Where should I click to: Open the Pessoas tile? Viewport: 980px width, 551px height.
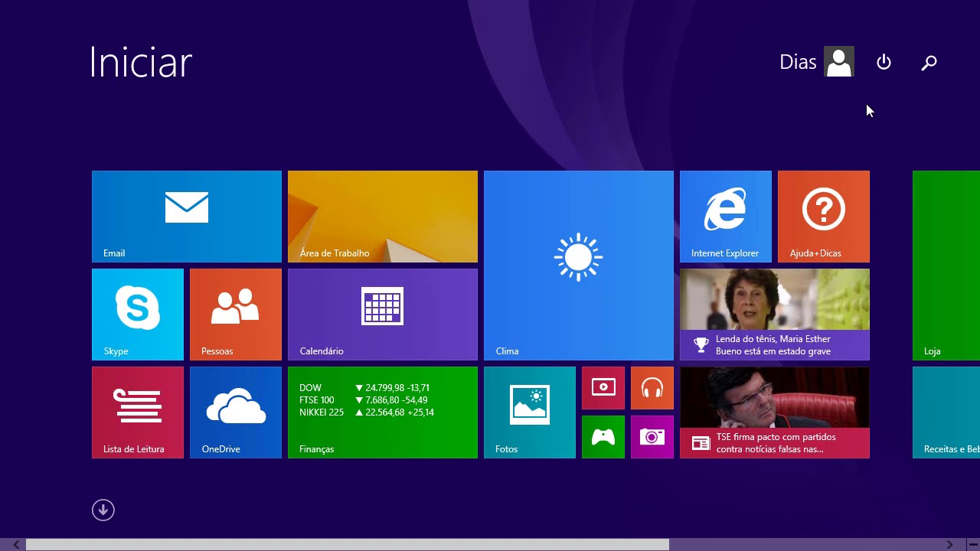click(x=236, y=315)
